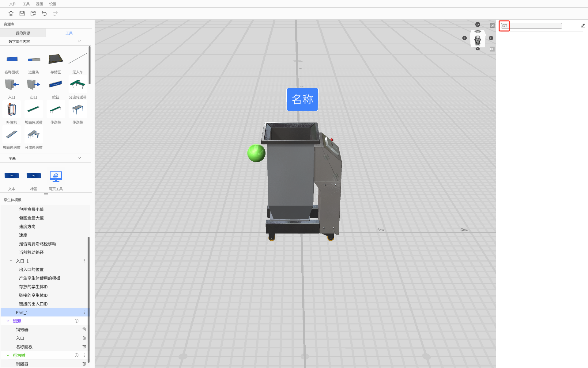Collapse the 数字孪生内容 section
Screen dimensions: 588x368
click(79, 41)
